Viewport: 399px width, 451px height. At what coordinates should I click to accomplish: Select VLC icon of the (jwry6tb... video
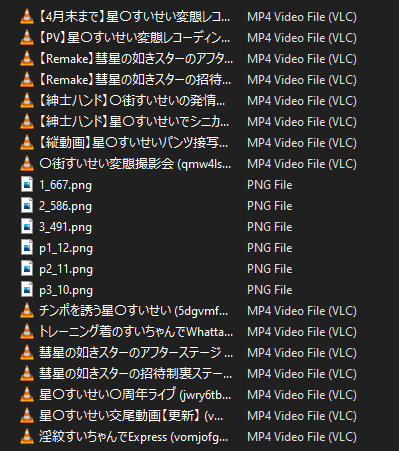[x=27, y=395]
